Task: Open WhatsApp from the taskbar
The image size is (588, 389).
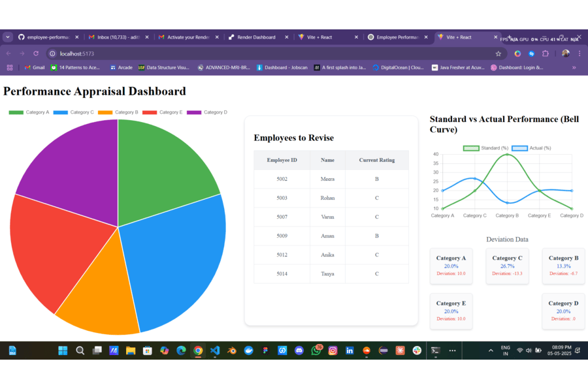Action: [316, 350]
